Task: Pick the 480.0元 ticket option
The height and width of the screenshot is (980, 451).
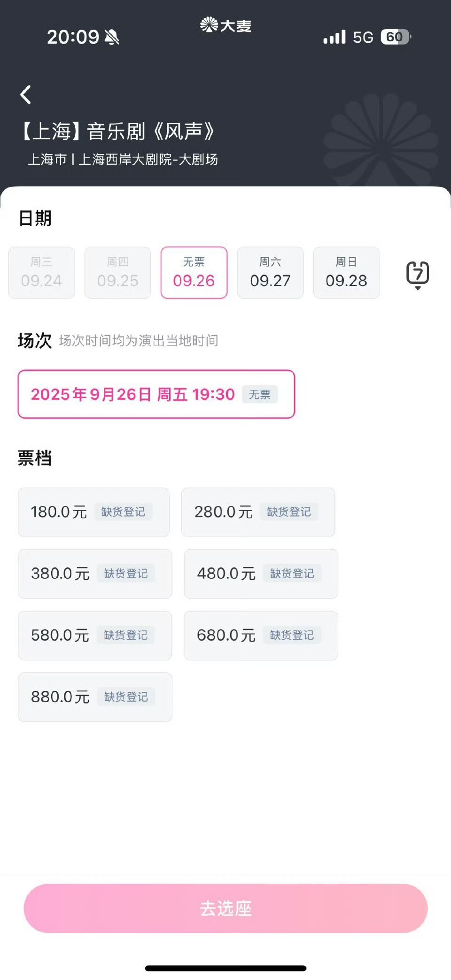Action: (x=261, y=574)
